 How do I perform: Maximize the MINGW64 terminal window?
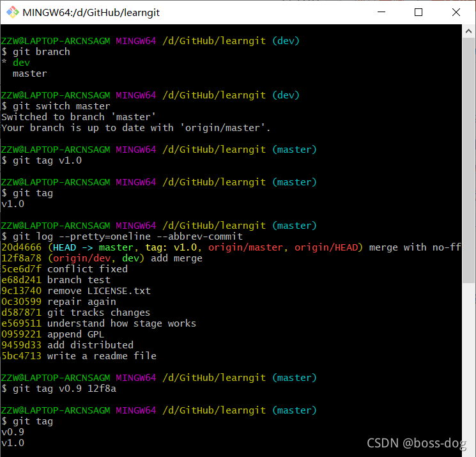pos(418,12)
